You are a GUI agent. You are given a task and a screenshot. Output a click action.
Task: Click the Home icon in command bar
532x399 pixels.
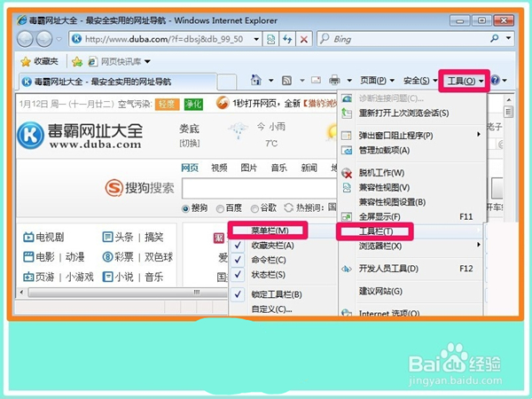point(256,81)
